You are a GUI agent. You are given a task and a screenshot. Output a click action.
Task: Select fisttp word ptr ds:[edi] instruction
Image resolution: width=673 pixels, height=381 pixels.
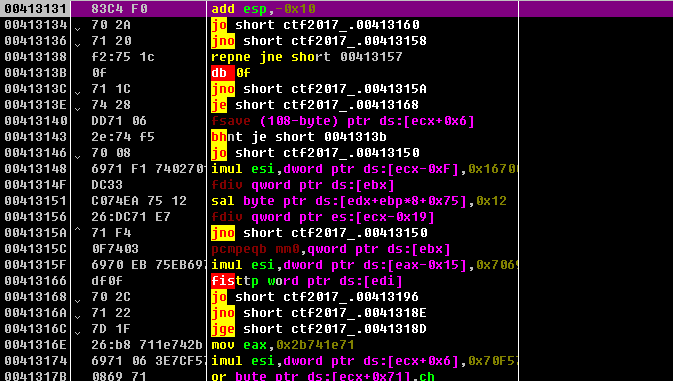307,281
